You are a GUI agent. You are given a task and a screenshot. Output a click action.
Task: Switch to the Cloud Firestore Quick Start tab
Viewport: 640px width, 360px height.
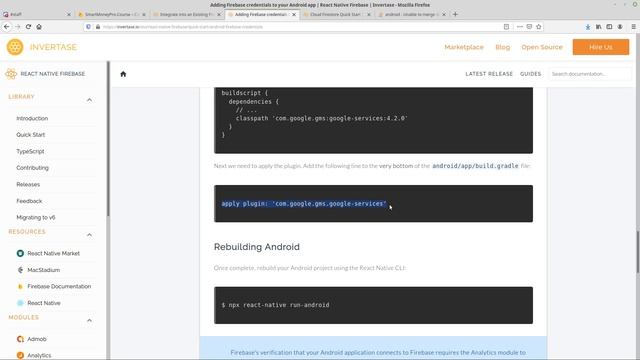tap(336, 14)
